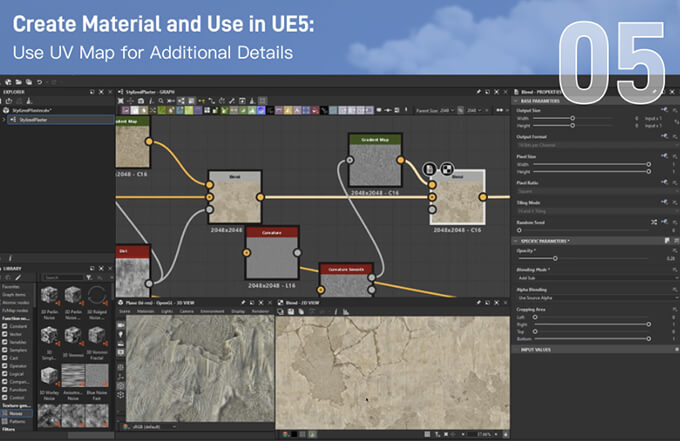This screenshot has width=680, height=441.
Task: Open Renderer menu in 3D view
Action: (x=260, y=311)
